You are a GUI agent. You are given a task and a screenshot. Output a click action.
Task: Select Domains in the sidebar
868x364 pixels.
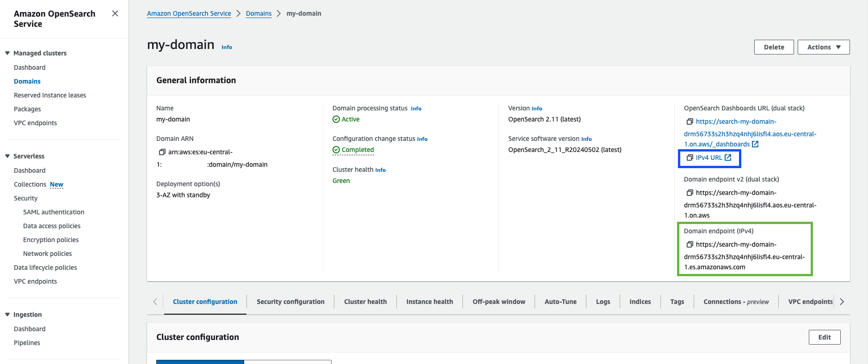27,81
